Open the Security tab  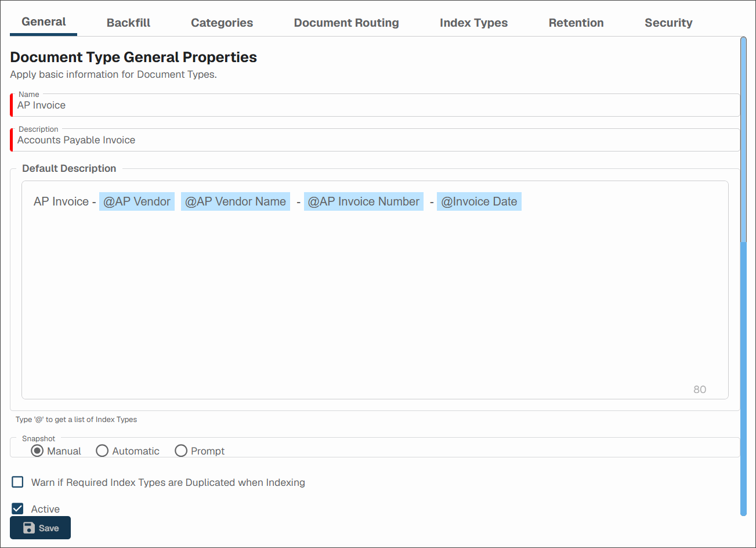(x=668, y=23)
